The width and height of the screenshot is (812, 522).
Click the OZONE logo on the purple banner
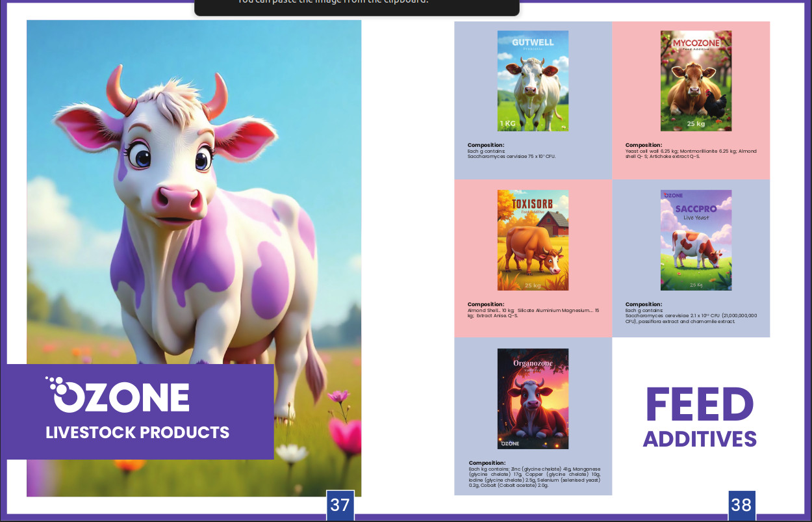[x=117, y=394]
